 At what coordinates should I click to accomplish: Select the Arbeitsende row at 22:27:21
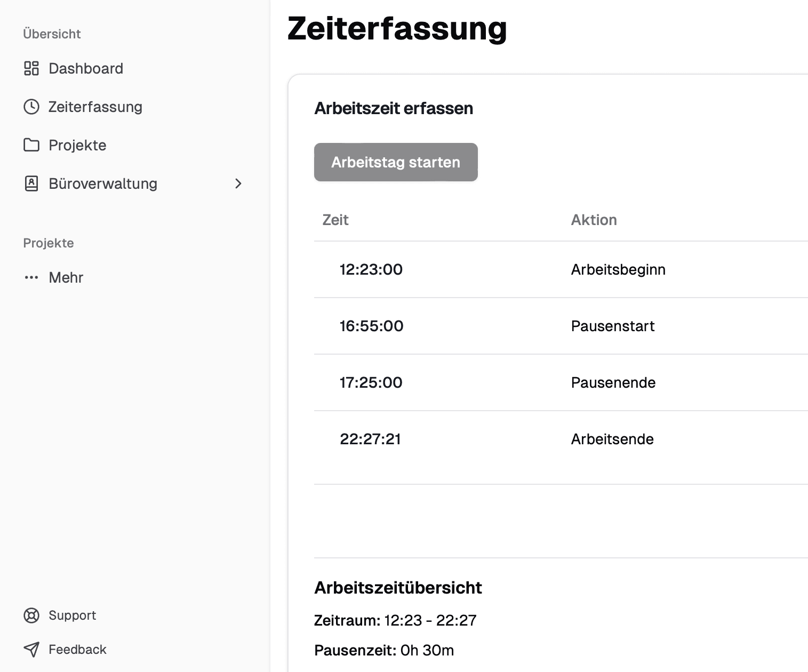(560, 439)
